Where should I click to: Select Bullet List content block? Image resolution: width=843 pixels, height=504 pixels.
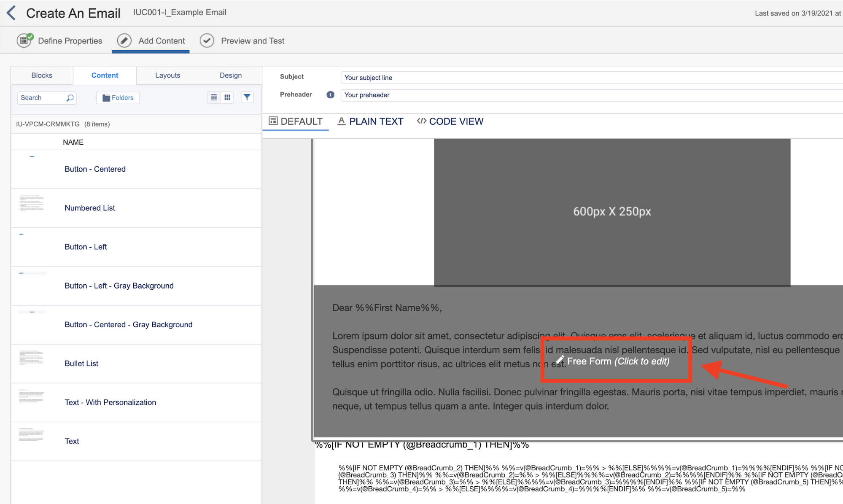click(x=136, y=363)
